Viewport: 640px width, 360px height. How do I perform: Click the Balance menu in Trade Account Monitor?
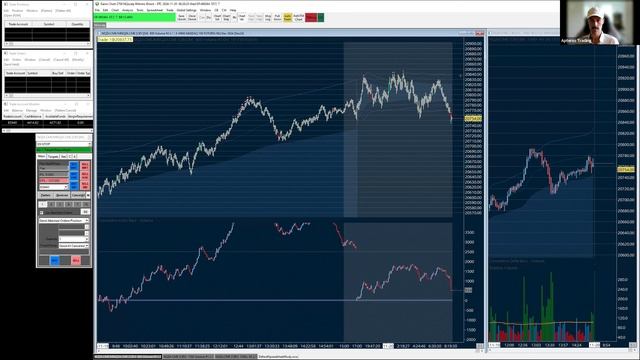(x=18, y=110)
